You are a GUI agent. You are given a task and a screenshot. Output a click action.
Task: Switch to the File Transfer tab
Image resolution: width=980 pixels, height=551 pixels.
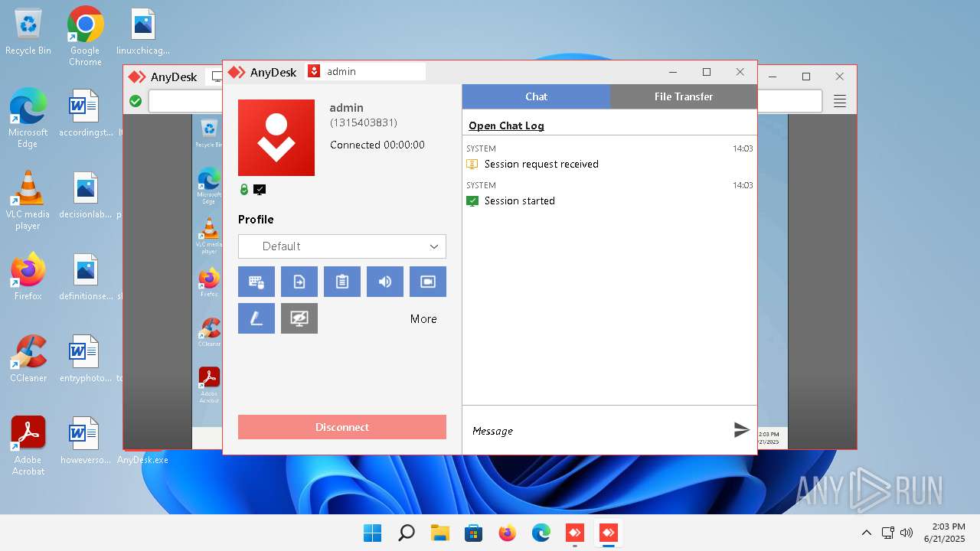click(x=684, y=96)
